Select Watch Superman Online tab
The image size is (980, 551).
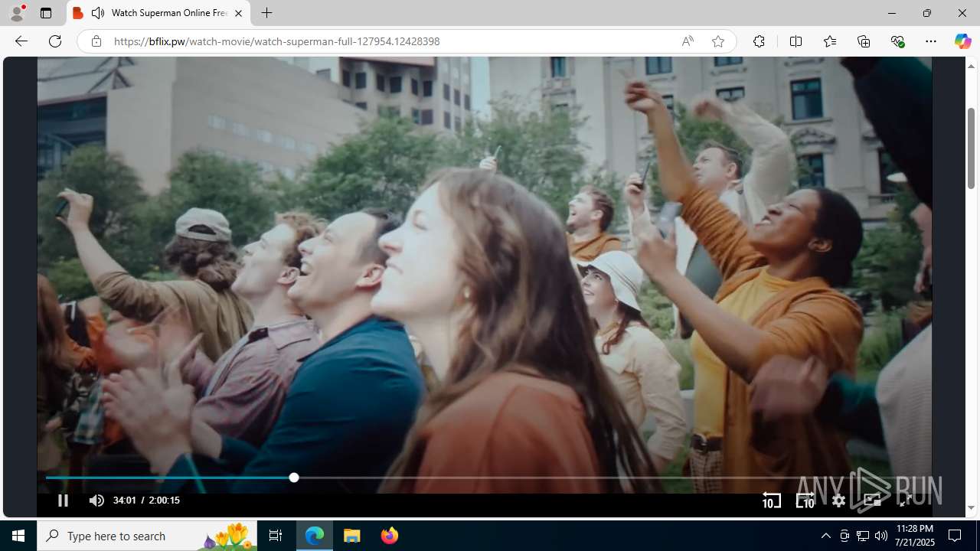tap(158, 13)
